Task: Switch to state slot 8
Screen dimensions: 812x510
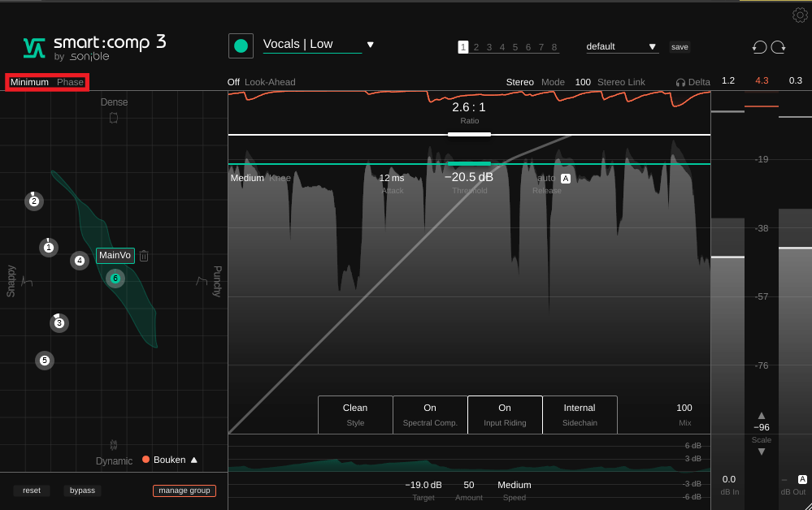Action: pyautogui.click(x=554, y=47)
